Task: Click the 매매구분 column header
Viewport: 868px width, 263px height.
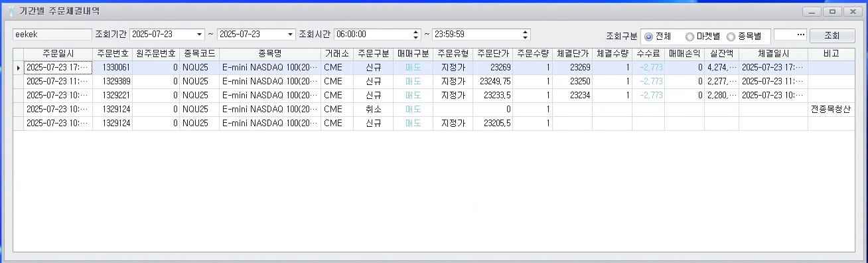Action: click(x=413, y=54)
